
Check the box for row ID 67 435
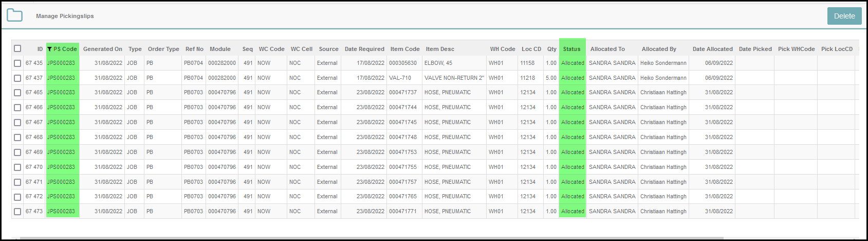point(17,63)
